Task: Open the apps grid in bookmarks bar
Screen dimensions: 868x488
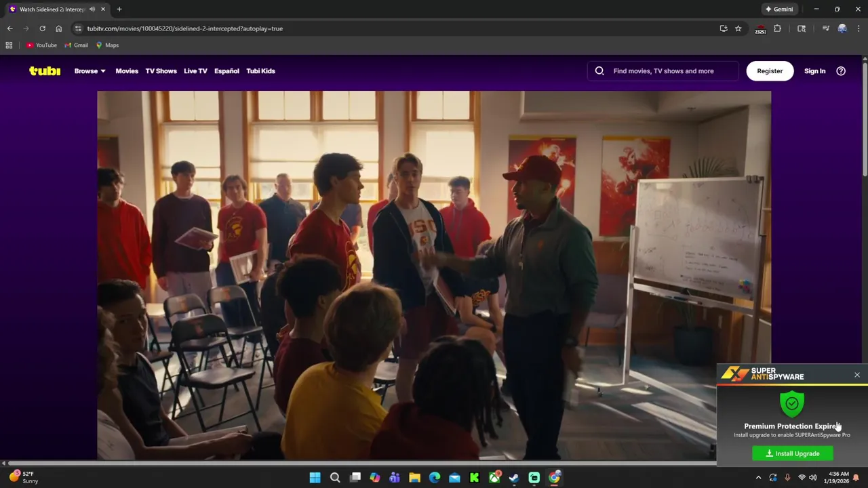Action: click(x=9, y=45)
